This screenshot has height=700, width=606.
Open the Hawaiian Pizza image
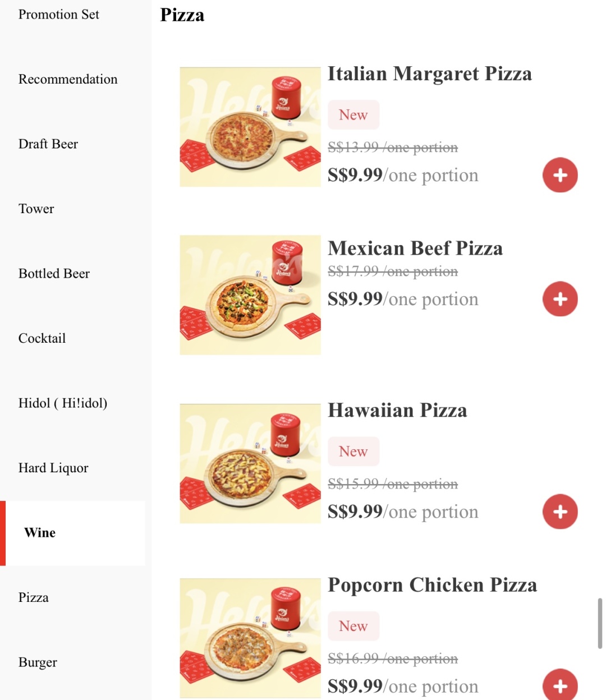click(x=250, y=463)
